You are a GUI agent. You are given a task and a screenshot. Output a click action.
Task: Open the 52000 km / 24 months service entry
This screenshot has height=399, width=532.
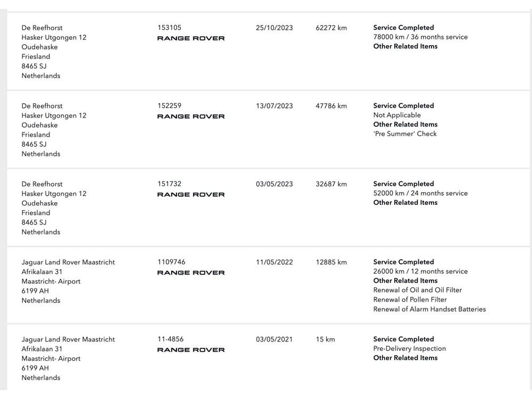420,193
